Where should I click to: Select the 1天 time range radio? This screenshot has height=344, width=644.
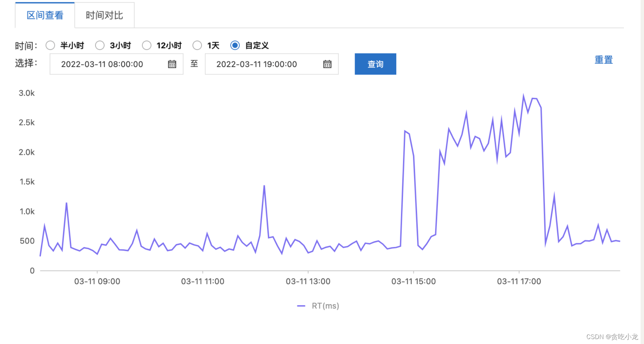click(x=197, y=45)
